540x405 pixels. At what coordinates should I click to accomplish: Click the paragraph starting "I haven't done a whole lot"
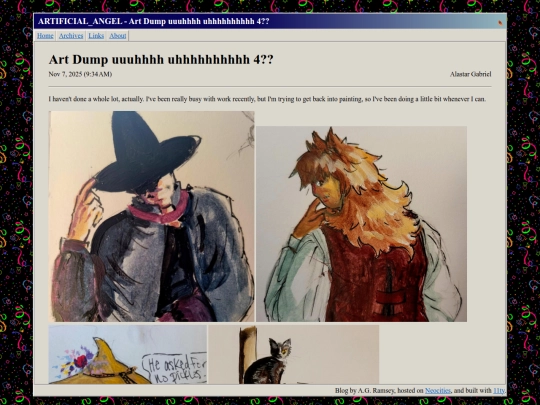tap(267, 99)
